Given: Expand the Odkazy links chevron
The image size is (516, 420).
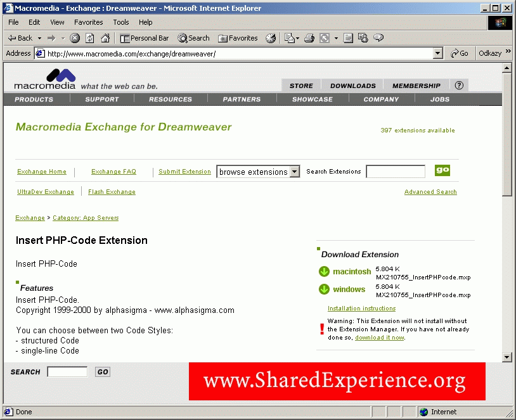Looking at the screenshot, I should 508,51.
